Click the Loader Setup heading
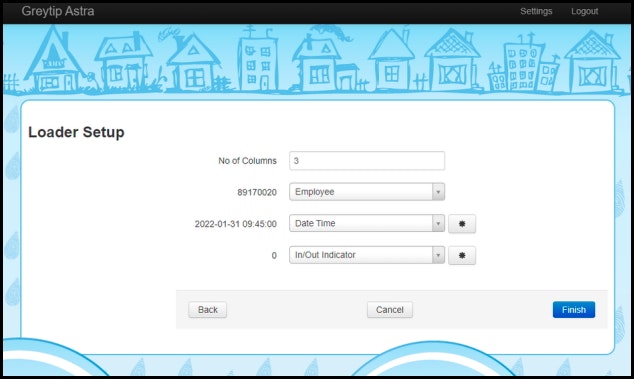The height and width of the screenshot is (379, 634). (76, 132)
